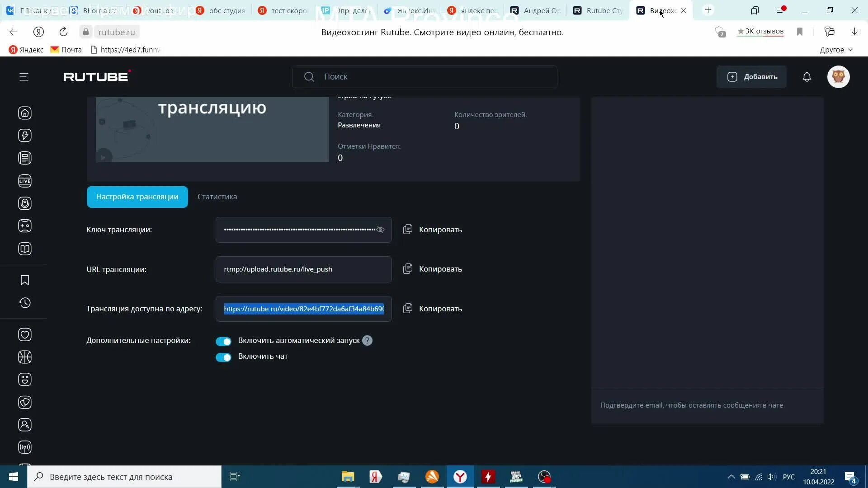
Task: Click the Windows taskbar search box
Action: pyautogui.click(x=124, y=477)
